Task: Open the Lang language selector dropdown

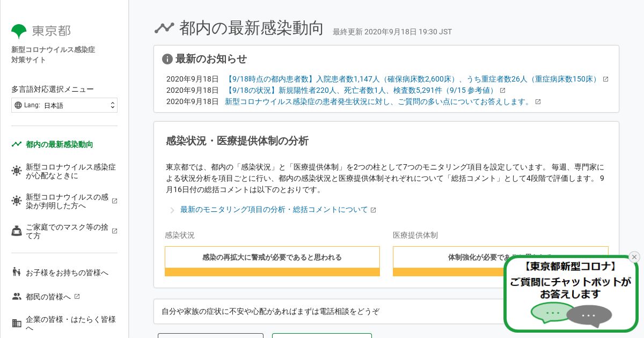Action: (64, 105)
